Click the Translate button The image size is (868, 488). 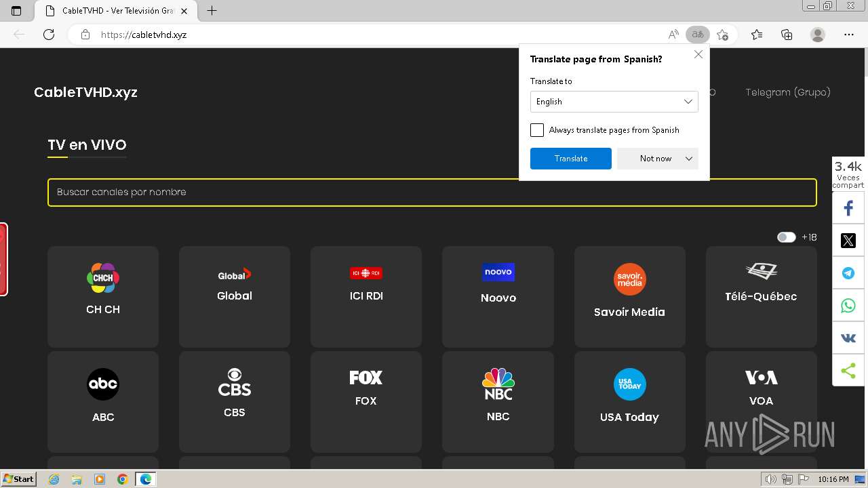[571, 159]
